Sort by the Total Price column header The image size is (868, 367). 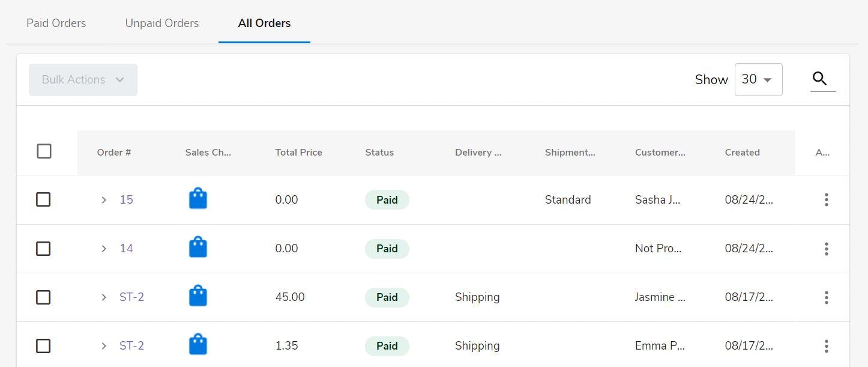298,153
